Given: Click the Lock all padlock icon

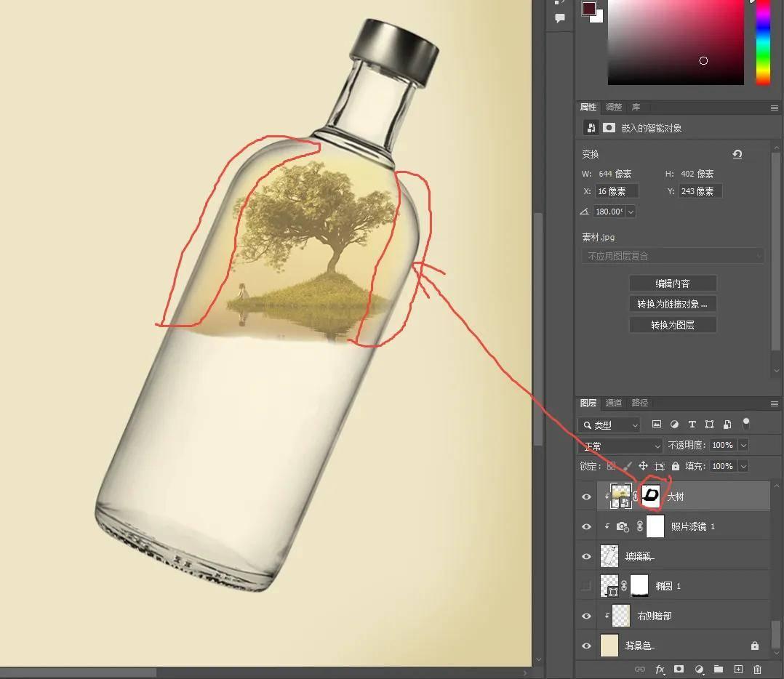Looking at the screenshot, I should [x=676, y=466].
